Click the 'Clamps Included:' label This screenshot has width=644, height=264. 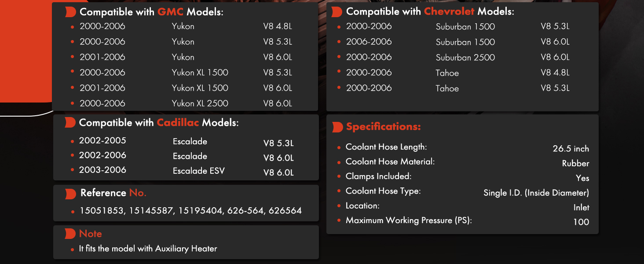click(378, 176)
